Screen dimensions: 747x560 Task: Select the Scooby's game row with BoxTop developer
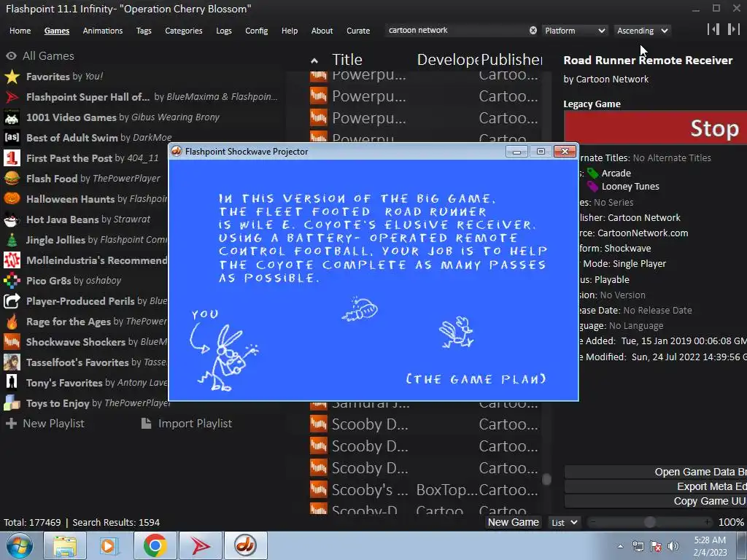click(x=425, y=489)
